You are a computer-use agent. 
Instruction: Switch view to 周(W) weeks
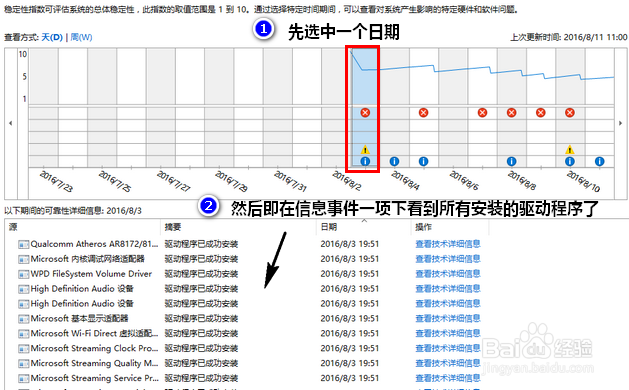click(81, 37)
